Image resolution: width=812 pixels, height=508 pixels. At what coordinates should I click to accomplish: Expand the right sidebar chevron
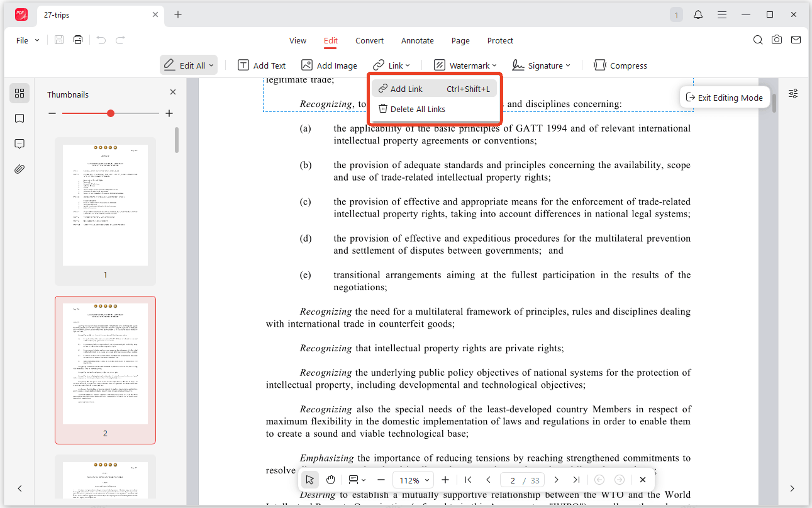tap(793, 488)
